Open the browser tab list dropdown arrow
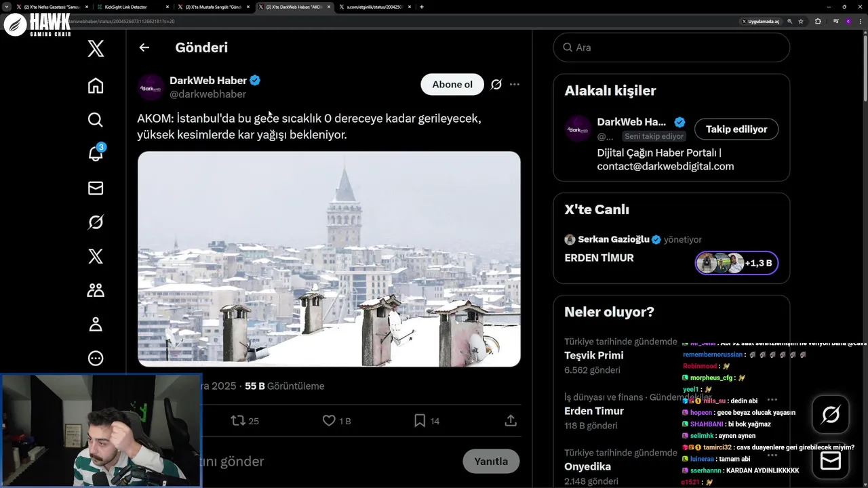Image resolution: width=868 pixels, height=488 pixels. [7, 7]
